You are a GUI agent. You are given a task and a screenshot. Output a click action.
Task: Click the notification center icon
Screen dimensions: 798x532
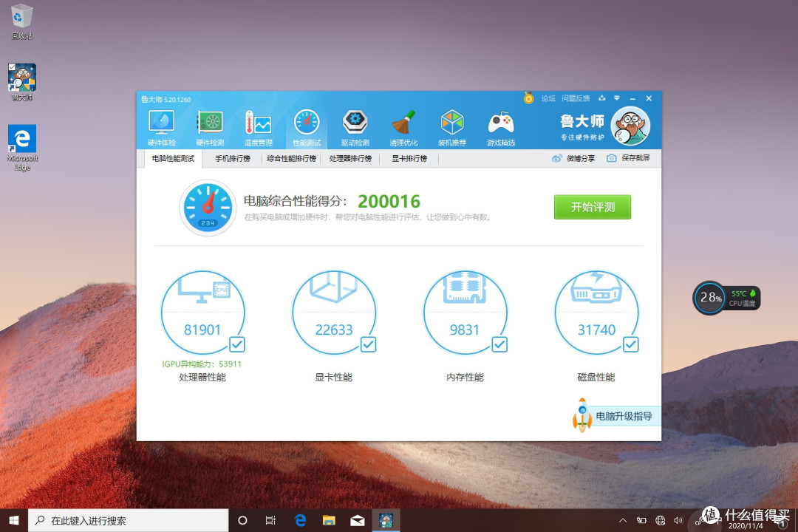782,522
